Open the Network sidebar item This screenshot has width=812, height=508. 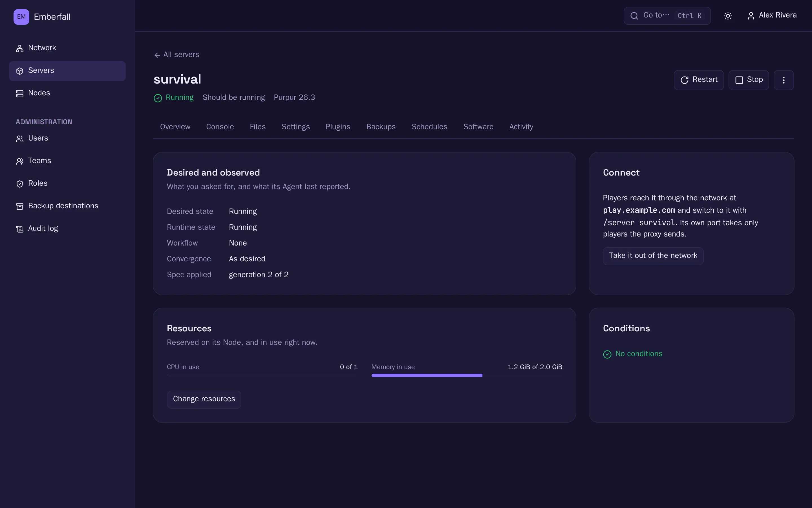pyautogui.click(x=67, y=48)
